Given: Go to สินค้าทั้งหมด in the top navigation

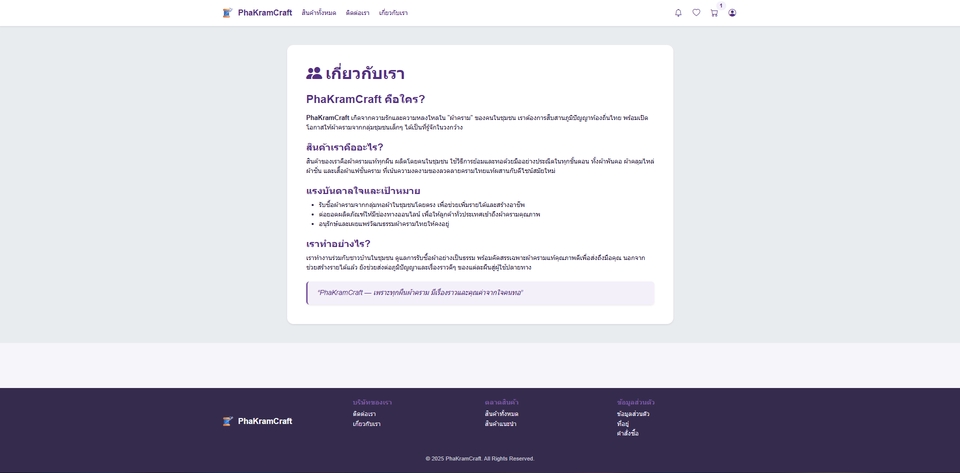Looking at the screenshot, I should [319, 13].
